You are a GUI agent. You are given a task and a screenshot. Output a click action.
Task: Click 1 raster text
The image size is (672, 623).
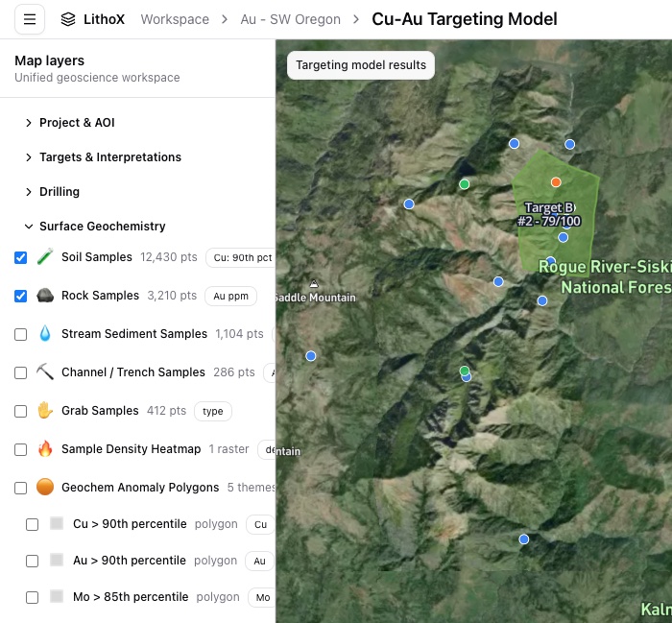point(228,449)
